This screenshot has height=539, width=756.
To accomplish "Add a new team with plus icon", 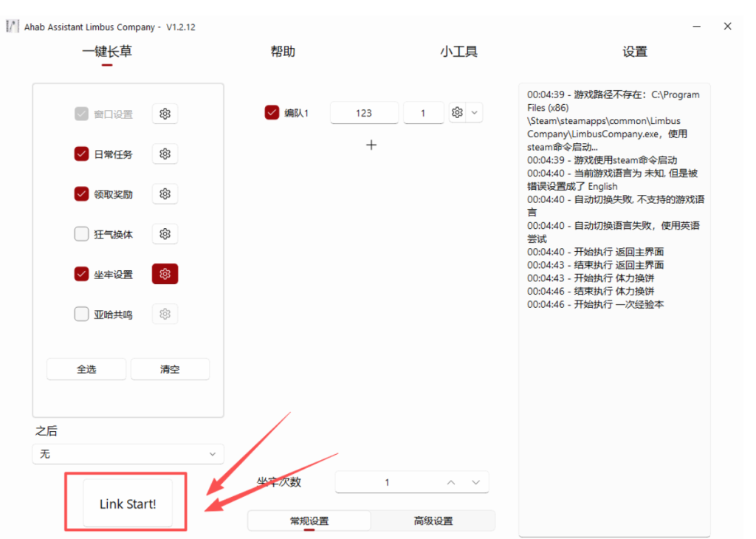I will 371,145.
